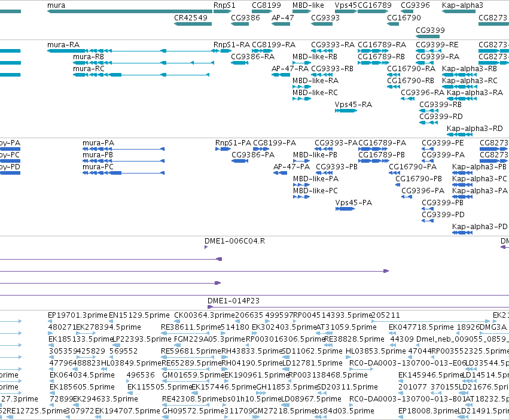Select the MBD-like-RC transcript label

tap(315, 93)
